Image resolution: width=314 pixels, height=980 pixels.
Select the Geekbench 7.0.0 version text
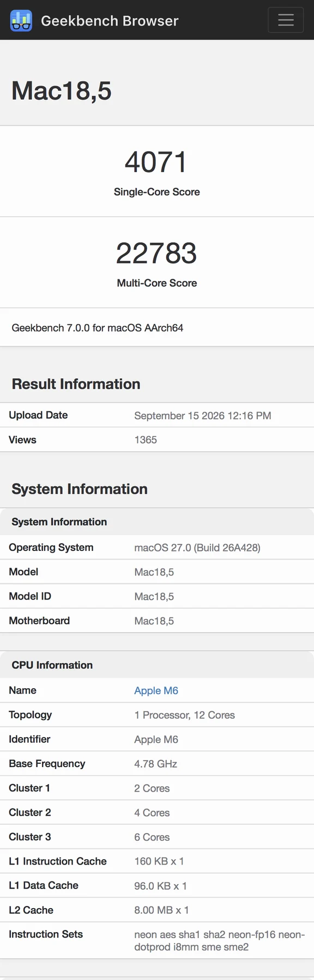click(98, 328)
